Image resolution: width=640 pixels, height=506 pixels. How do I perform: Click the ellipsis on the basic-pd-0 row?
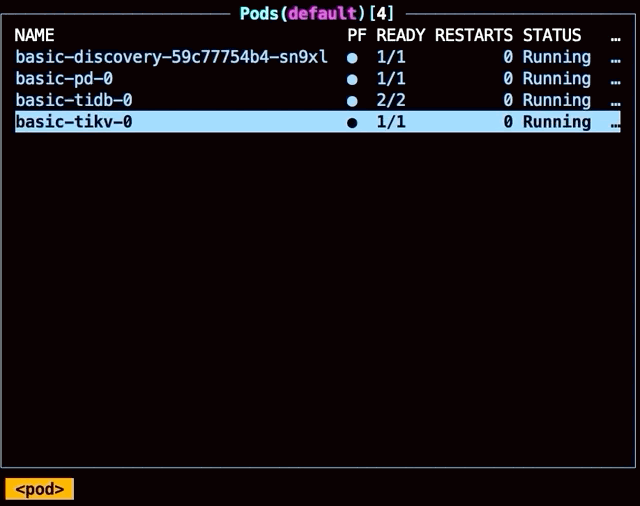616,83
